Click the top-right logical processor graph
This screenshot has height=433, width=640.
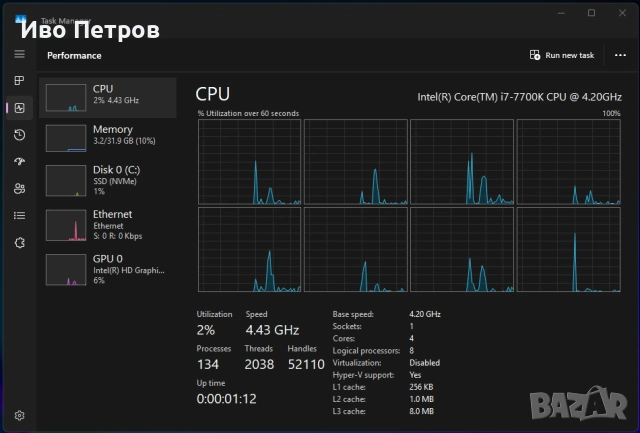569,162
